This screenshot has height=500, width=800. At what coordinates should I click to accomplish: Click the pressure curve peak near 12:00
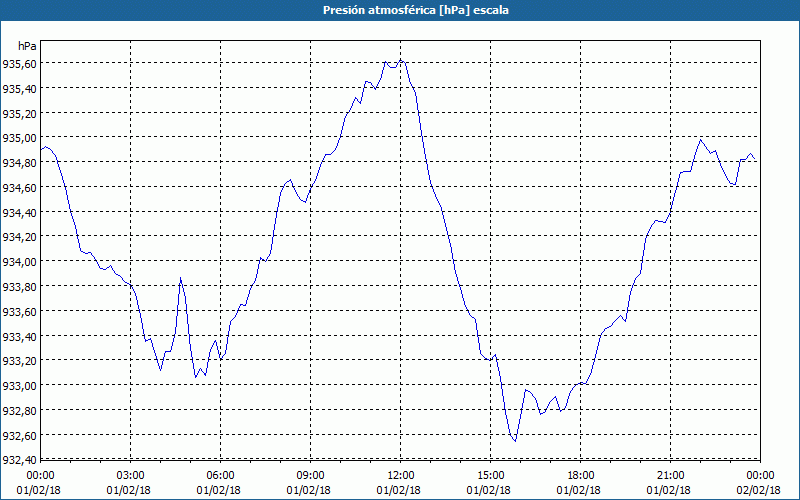click(x=401, y=60)
